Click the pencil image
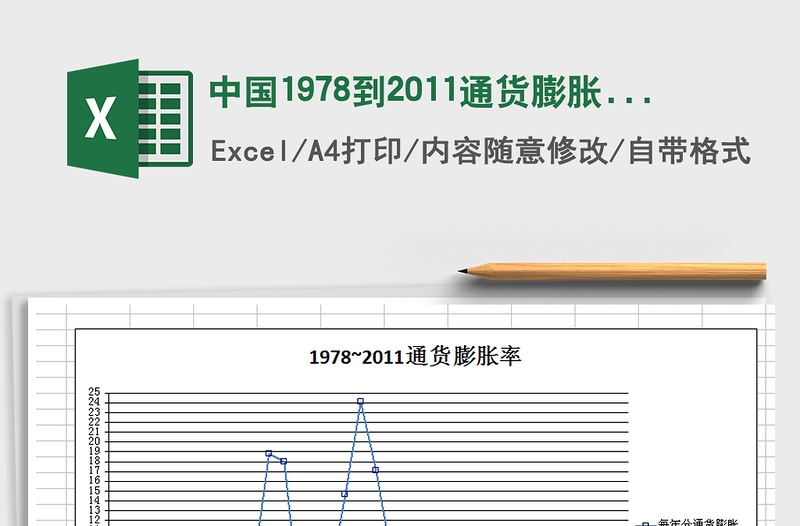The height and width of the screenshot is (526, 800). 612,271
